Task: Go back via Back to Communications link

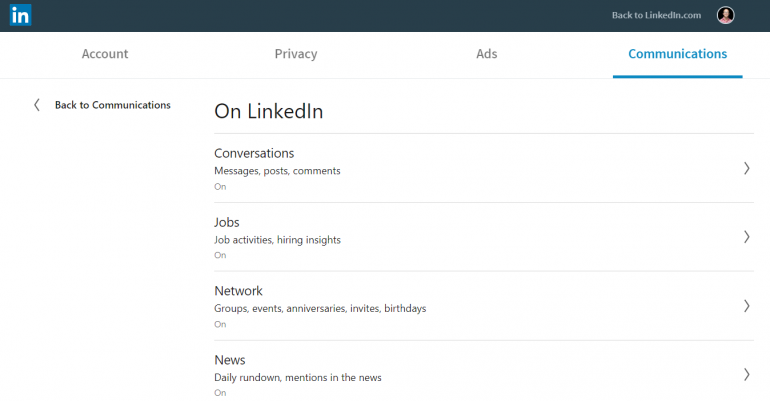Action: pos(112,105)
